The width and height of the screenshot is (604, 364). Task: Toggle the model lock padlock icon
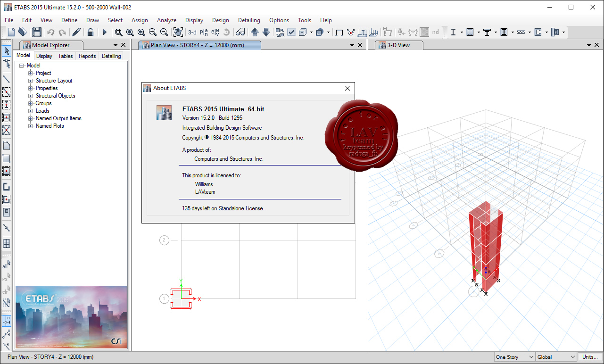[x=91, y=32]
